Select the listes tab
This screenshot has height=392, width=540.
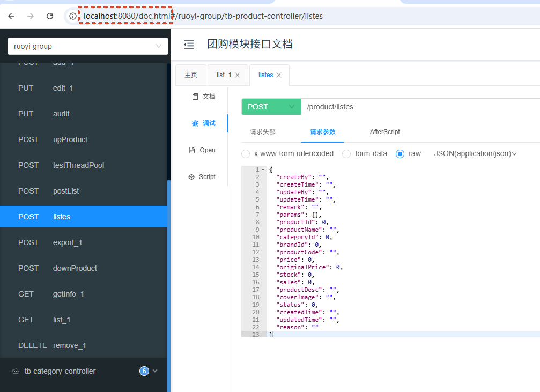click(265, 75)
